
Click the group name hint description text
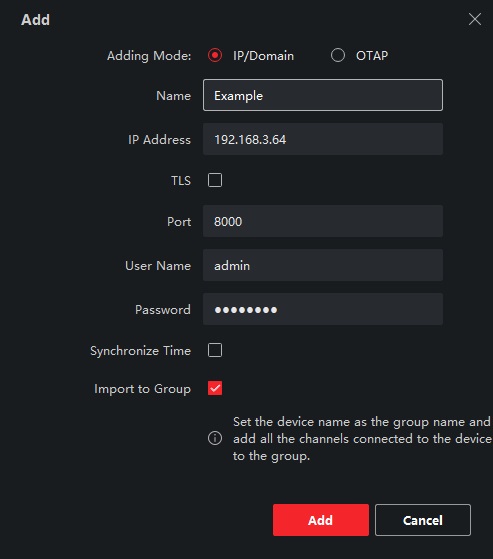tap(362, 439)
